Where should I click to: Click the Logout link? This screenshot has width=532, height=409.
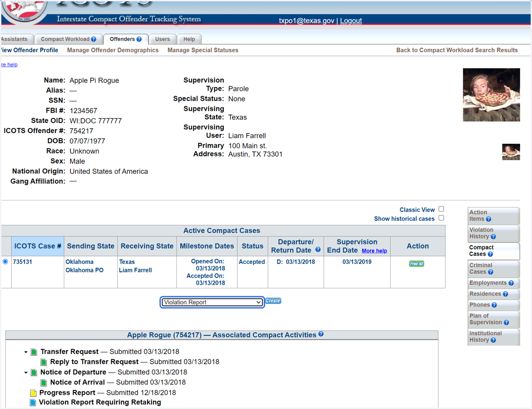point(351,21)
